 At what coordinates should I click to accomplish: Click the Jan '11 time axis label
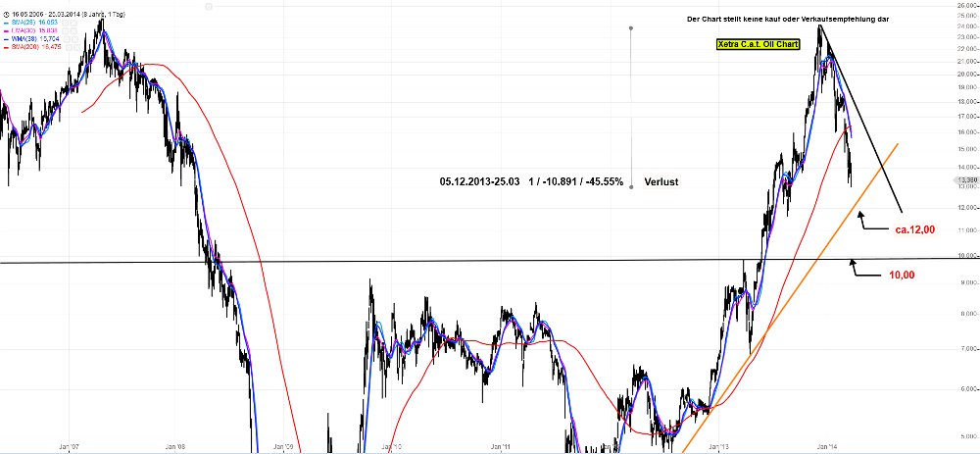tap(500, 446)
